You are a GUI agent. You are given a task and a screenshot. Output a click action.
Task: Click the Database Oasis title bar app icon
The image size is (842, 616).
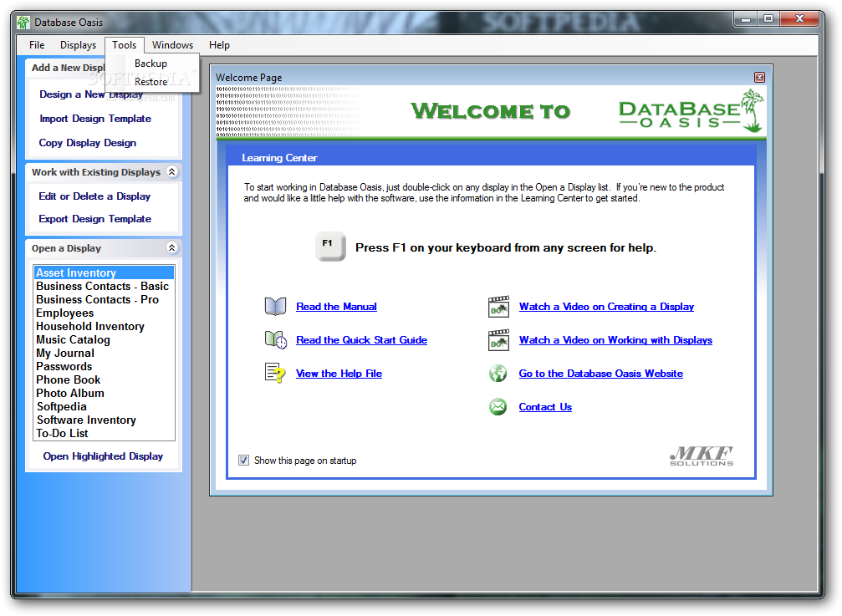coord(23,23)
